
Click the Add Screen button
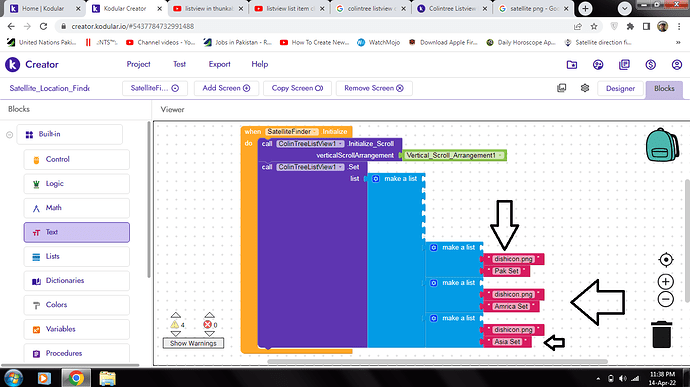tap(226, 88)
